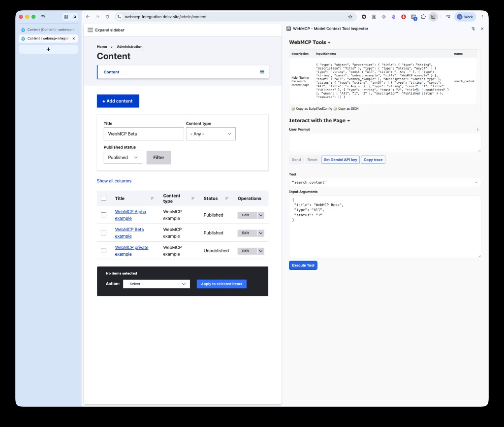Expand operations for WebMCP Beta example

261,233
